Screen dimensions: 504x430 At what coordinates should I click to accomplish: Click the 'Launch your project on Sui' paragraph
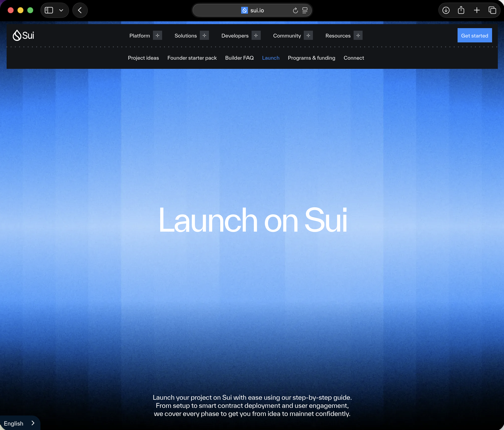(x=252, y=406)
